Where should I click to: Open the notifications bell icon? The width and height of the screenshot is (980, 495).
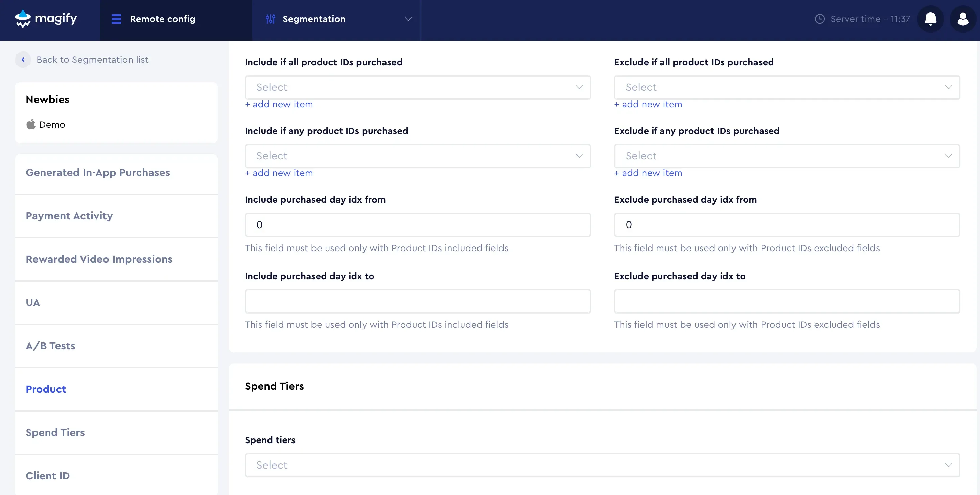pyautogui.click(x=930, y=19)
